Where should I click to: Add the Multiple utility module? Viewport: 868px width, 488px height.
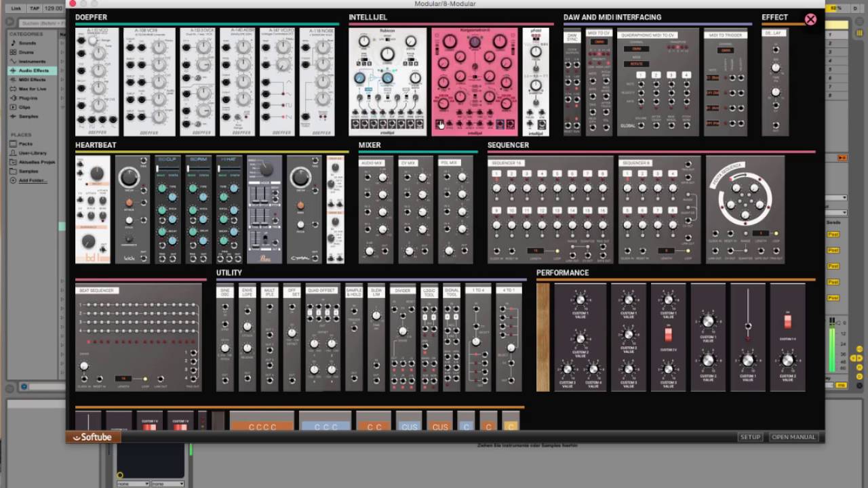point(269,338)
